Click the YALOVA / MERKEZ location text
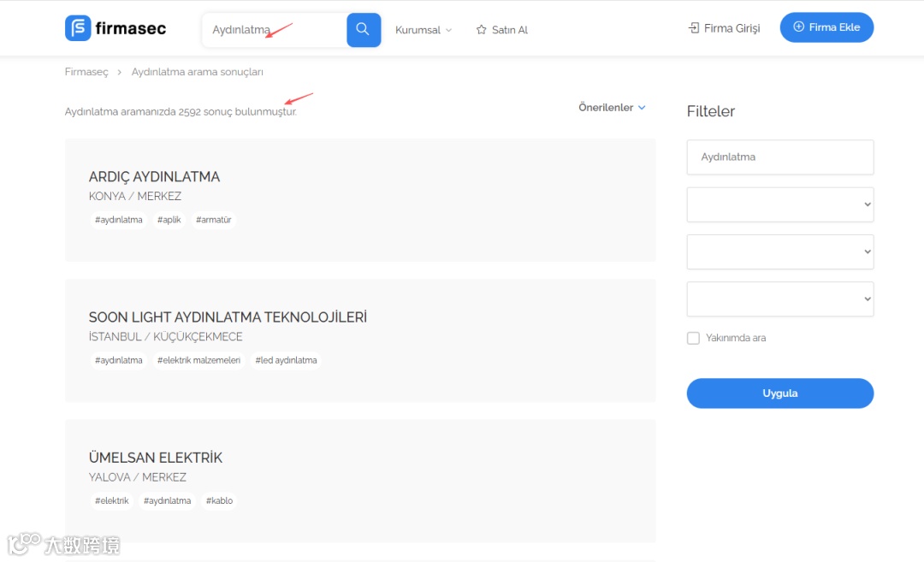This screenshot has width=924, height=562. [x=137, y=477]
